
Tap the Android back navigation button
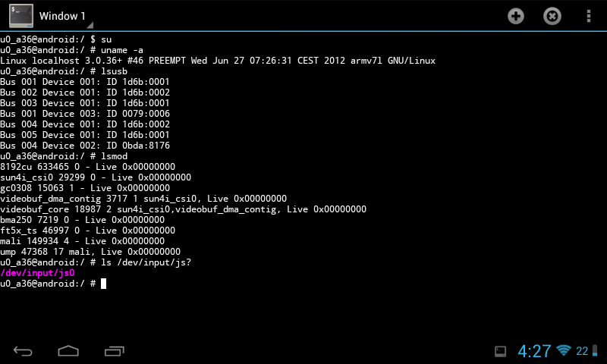[23, 351]
